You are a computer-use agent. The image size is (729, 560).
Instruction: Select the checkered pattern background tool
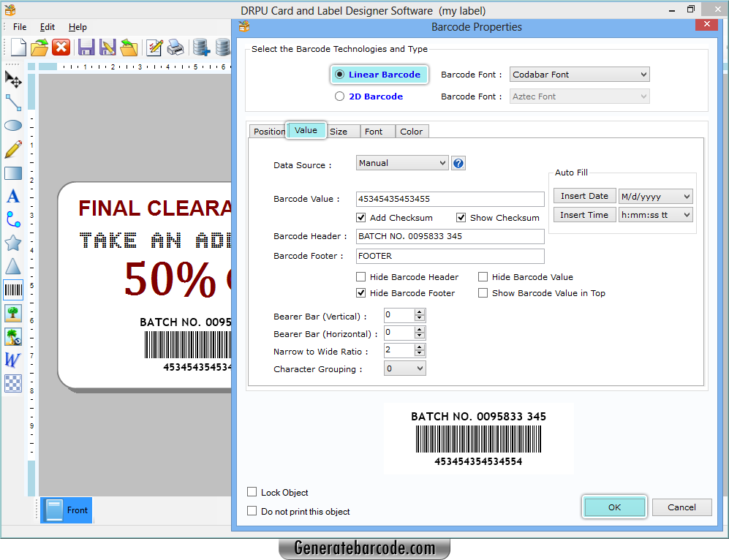click(13, 383)
